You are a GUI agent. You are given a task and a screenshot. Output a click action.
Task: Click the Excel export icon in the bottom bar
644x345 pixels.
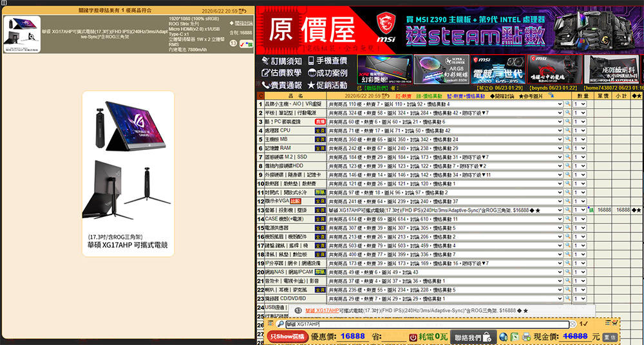[x=515, y=337]
